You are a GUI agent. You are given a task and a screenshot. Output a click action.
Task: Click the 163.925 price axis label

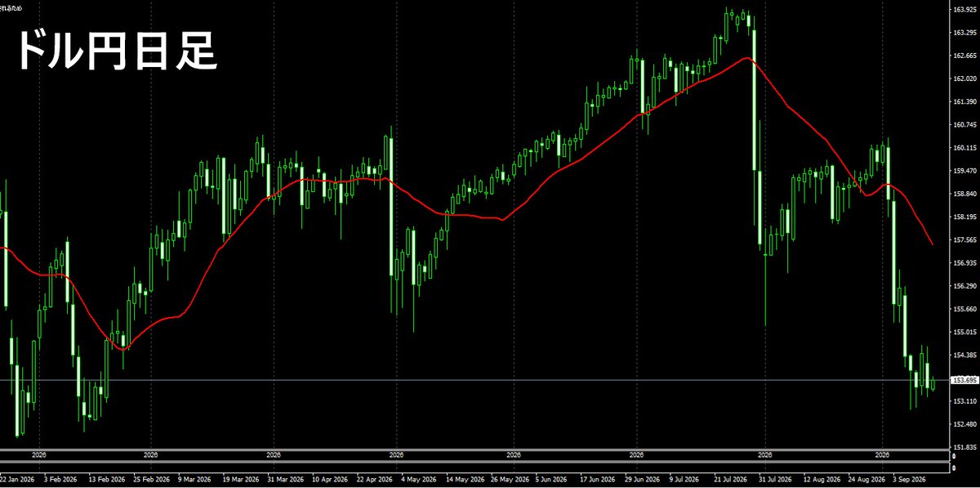tap(964, 10)
